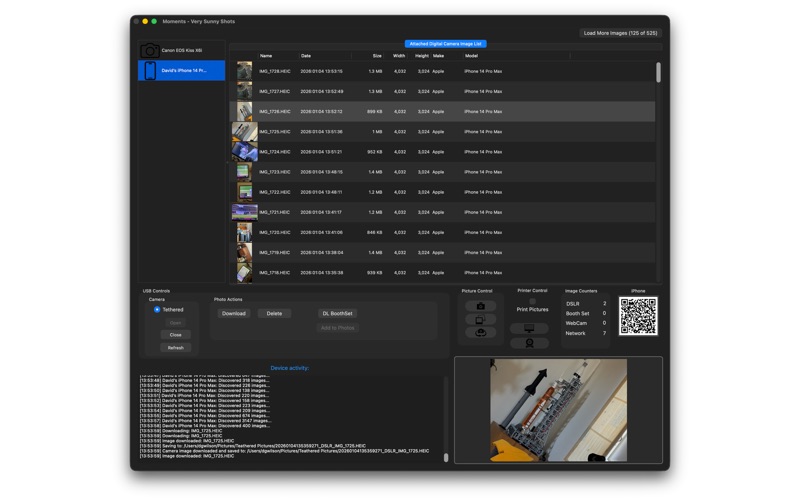Click the cloud camera icon in Picture Control

(481, 333)
